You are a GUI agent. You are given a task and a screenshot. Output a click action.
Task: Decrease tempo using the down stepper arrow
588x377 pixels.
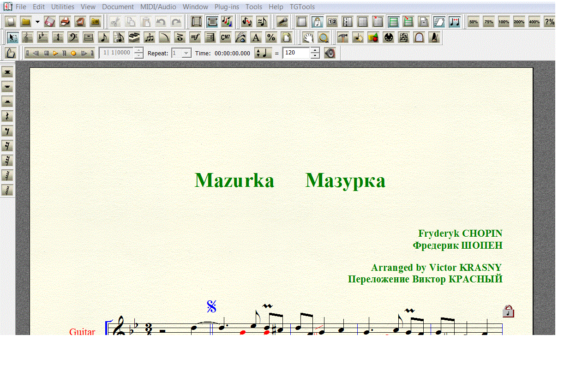(x=315, y=56)
